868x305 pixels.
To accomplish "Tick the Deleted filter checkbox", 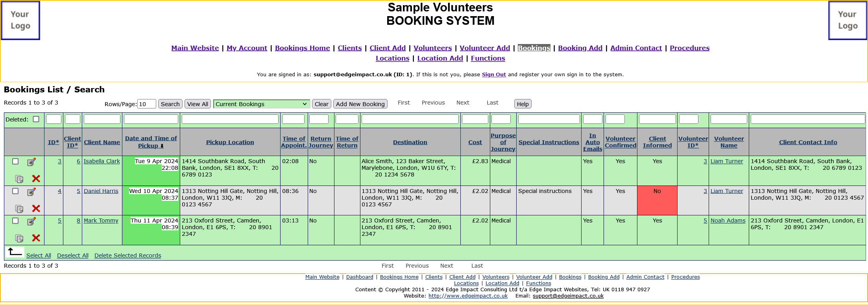I will tap(36, 119).
